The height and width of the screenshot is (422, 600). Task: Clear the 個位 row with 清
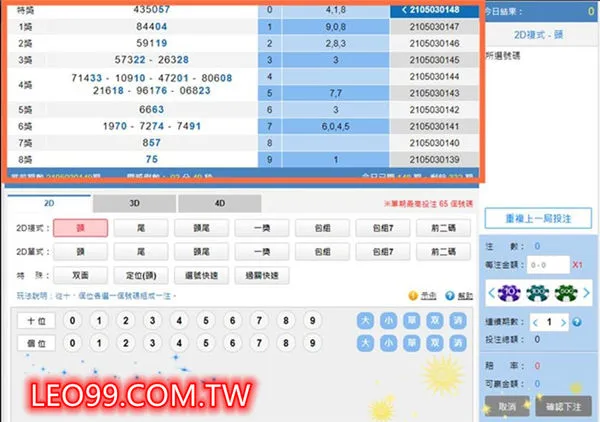(x=458, y=343)
